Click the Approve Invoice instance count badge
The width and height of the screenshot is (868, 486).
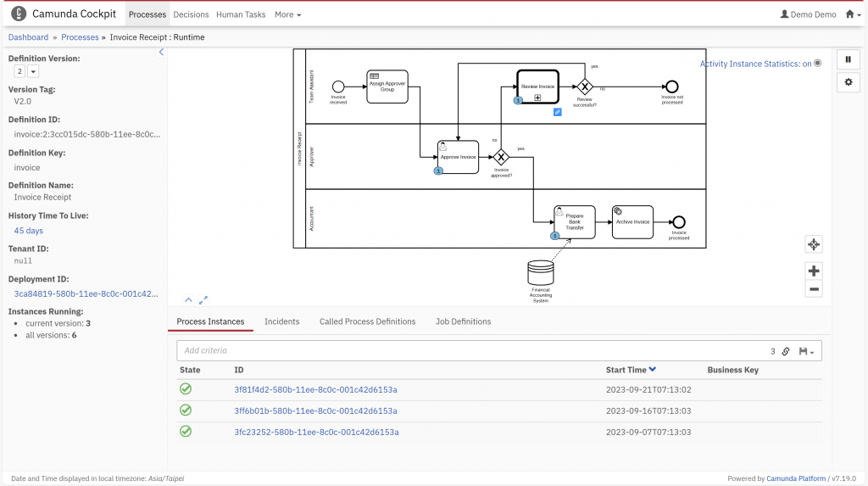(438, 170)
